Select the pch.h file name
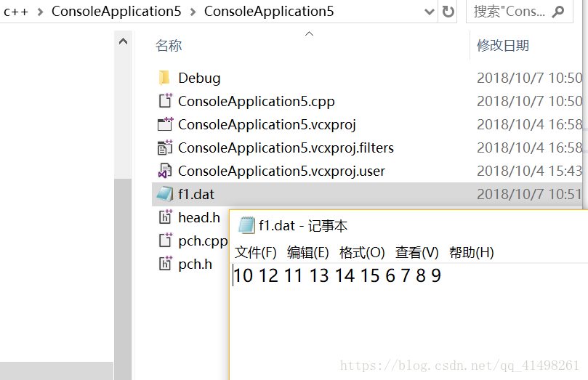 point(195,264)
